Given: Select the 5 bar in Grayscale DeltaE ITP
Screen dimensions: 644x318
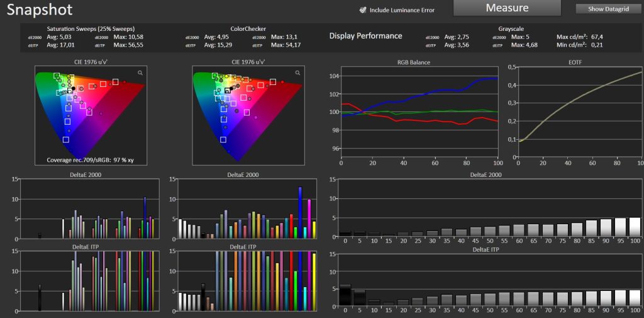Looking at the screenshot, I should click(359, 297).
